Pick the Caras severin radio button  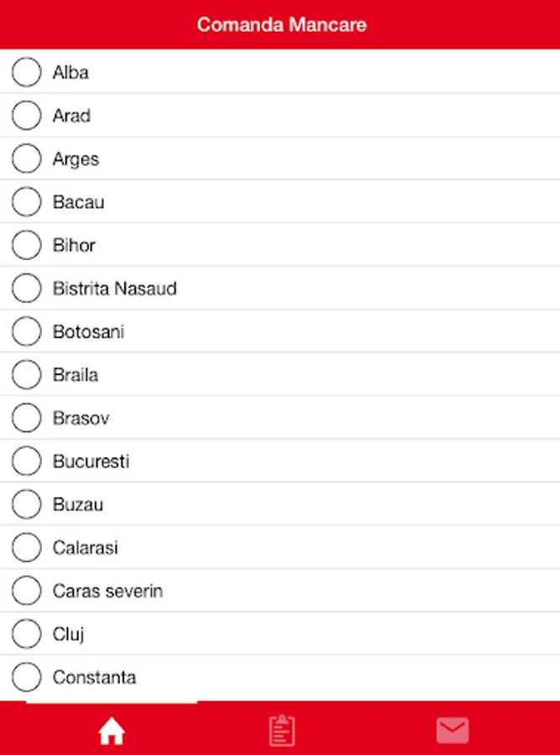(27, 591)
